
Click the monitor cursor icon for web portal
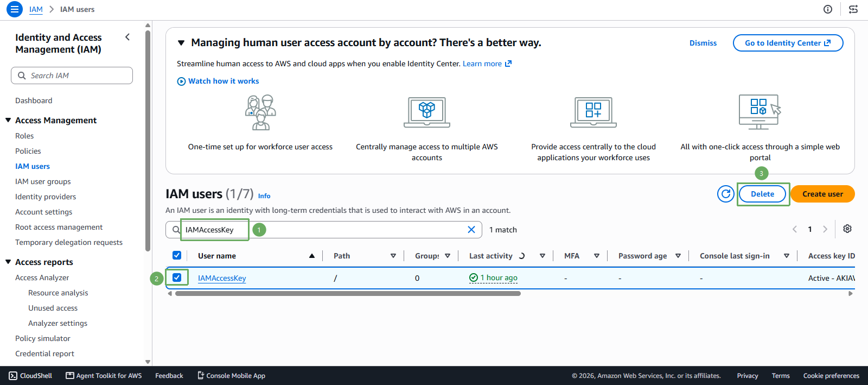click(760, 112)
